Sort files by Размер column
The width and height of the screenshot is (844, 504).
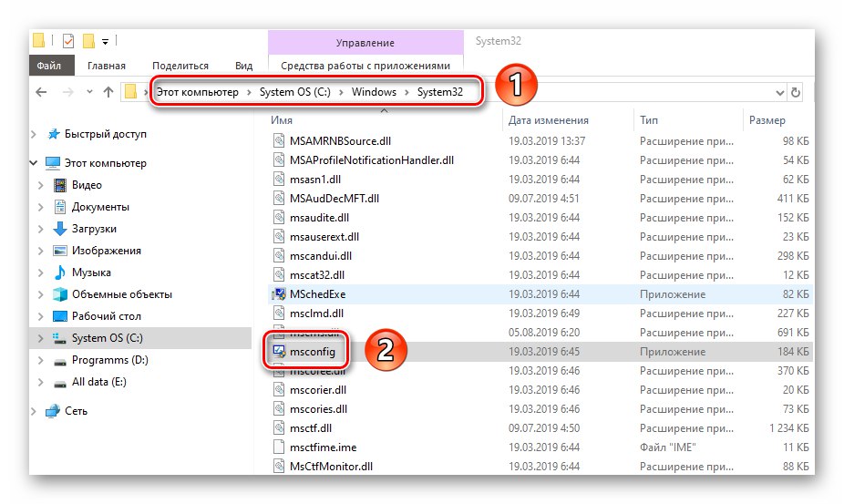coord(767,120)
